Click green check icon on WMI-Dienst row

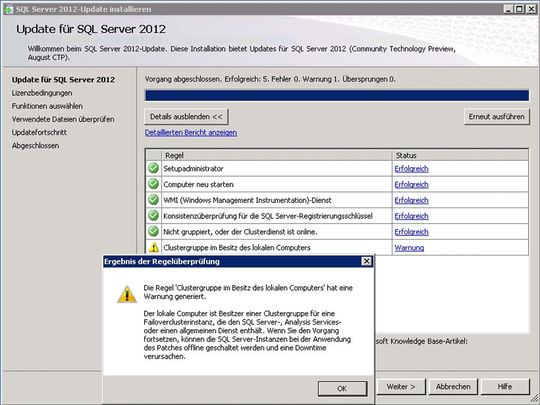[x=153, y=200]
